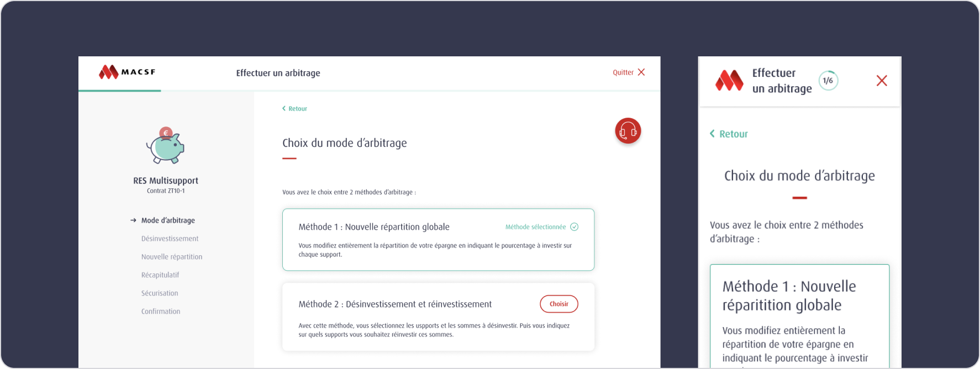Click Contrat ZT10-1 text in sidebar
The width and height of the screenshot is (980, 369).
click(x=166, y=191)
